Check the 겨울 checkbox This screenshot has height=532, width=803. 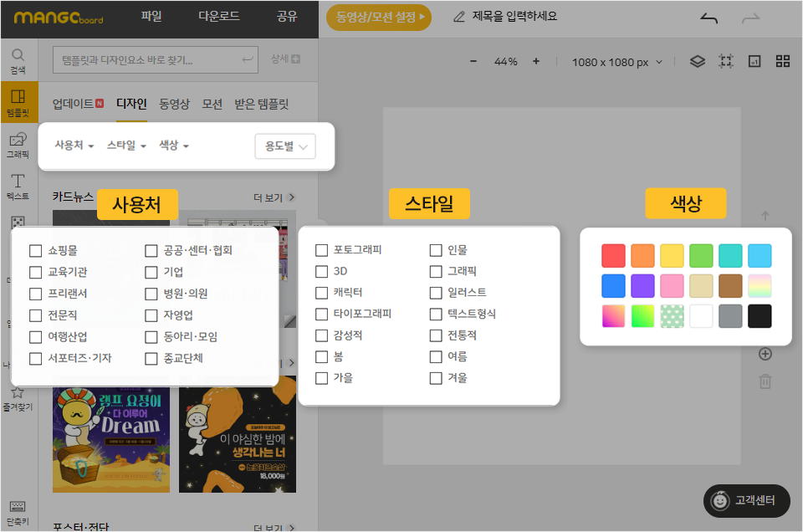pos(436,378)
